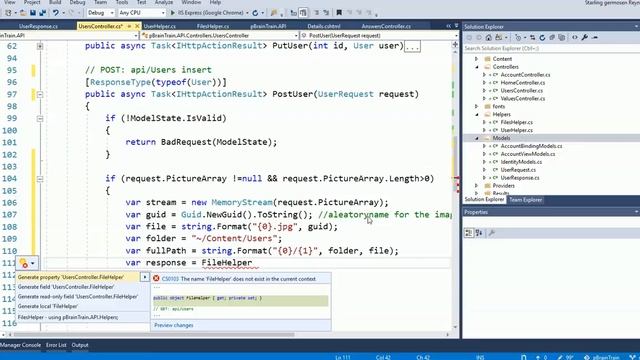Viewport: 640px width, 360px height.
Task: Click the Save file toolbar icon
Action: [x=33, y=13]
